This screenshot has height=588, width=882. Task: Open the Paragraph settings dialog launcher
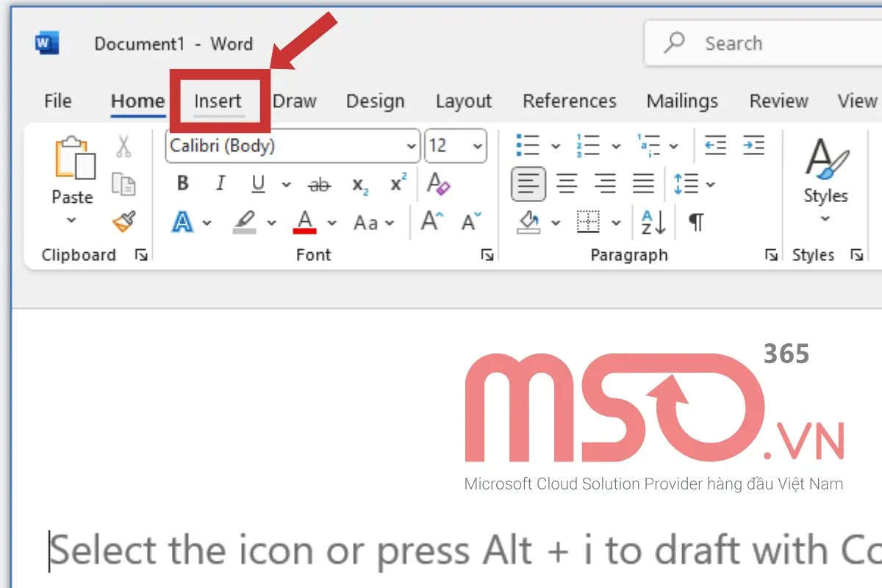click(771, 254)
